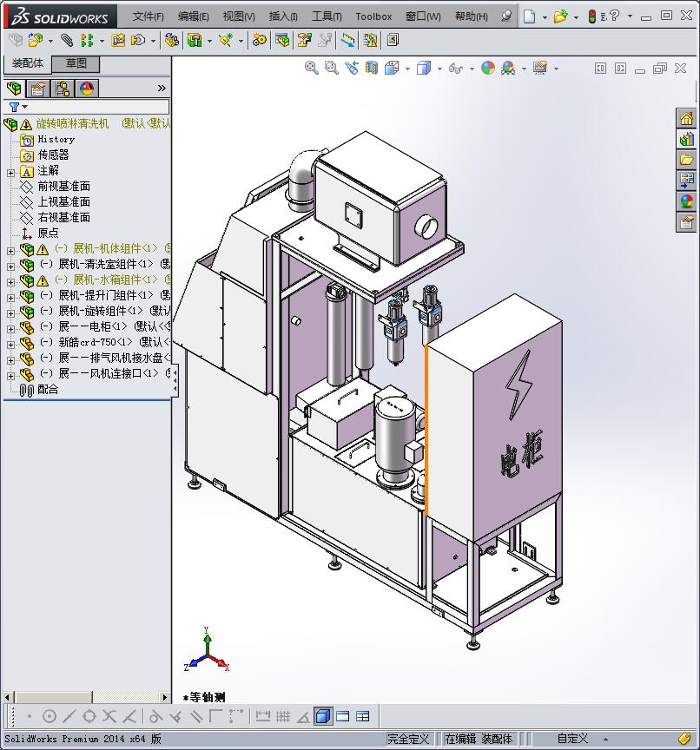Viewport: 700px width, 750px height.
Task: Click the Zoom to Fit magnifier icon
Action: 312,68
